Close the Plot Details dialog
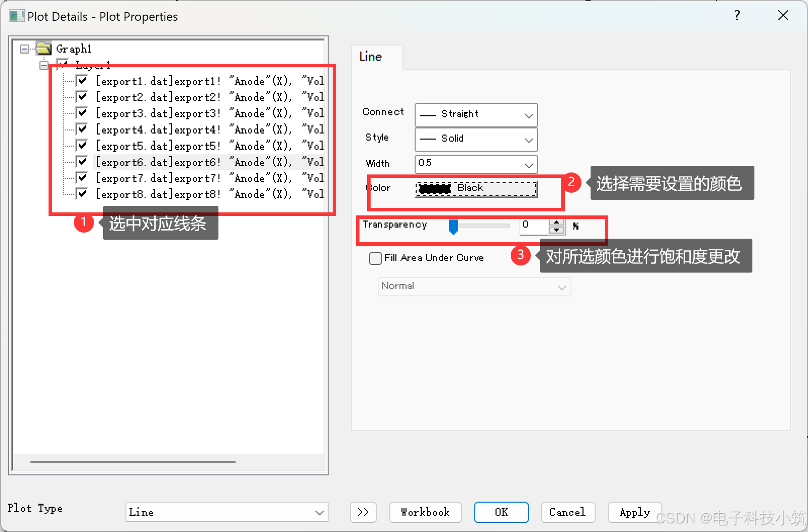Image resolution: width=808 pixels, height=532 pixels. click(783, 15)
